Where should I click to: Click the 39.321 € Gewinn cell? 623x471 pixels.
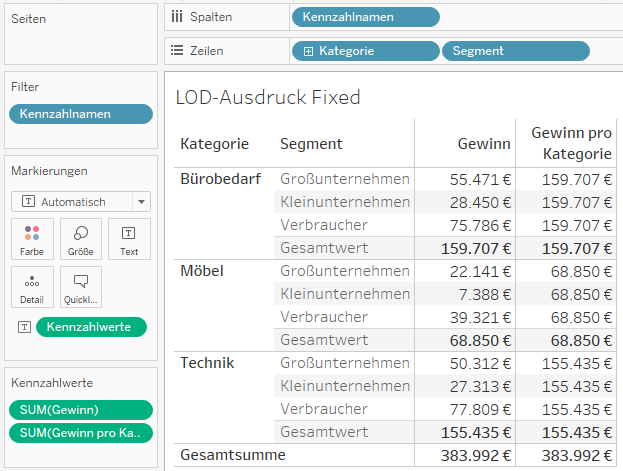480,318
